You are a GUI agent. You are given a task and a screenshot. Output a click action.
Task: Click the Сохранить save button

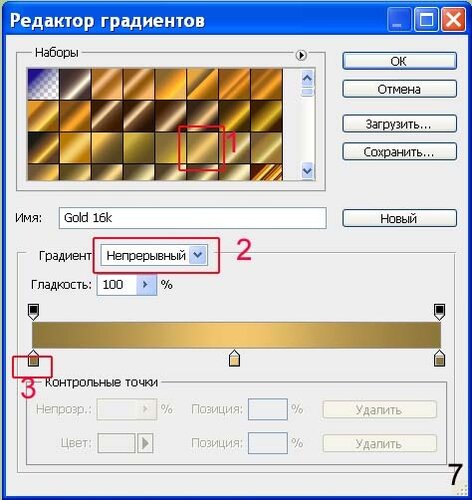(399, 152)
